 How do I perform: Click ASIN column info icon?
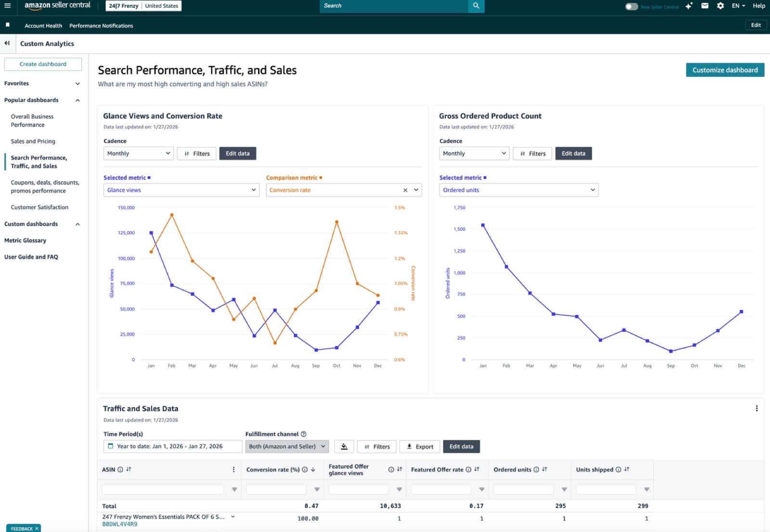coord(120,469)
